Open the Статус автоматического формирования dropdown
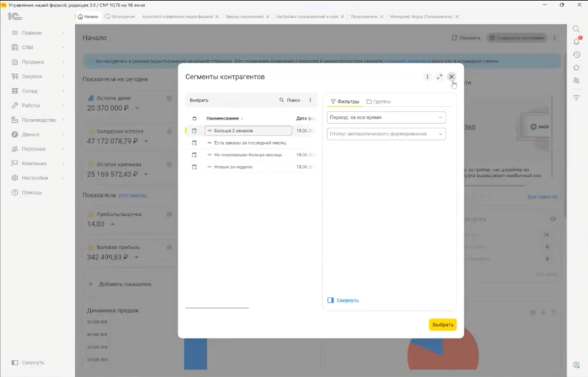 (x=386, y=134)
